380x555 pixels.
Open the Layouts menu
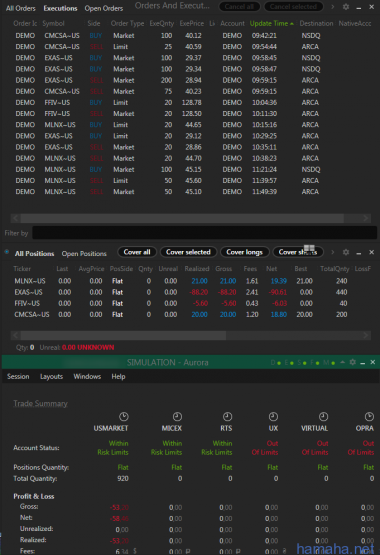[51, 376]
